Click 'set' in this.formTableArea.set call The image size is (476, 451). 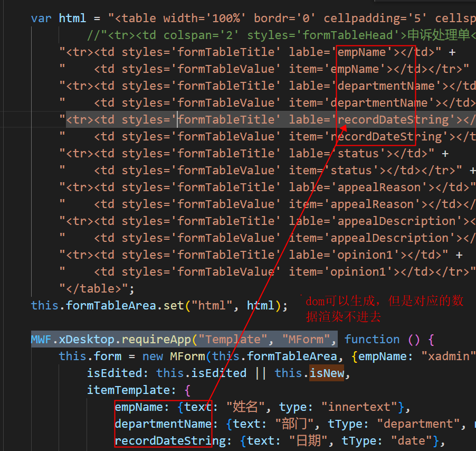pos(173,306)
